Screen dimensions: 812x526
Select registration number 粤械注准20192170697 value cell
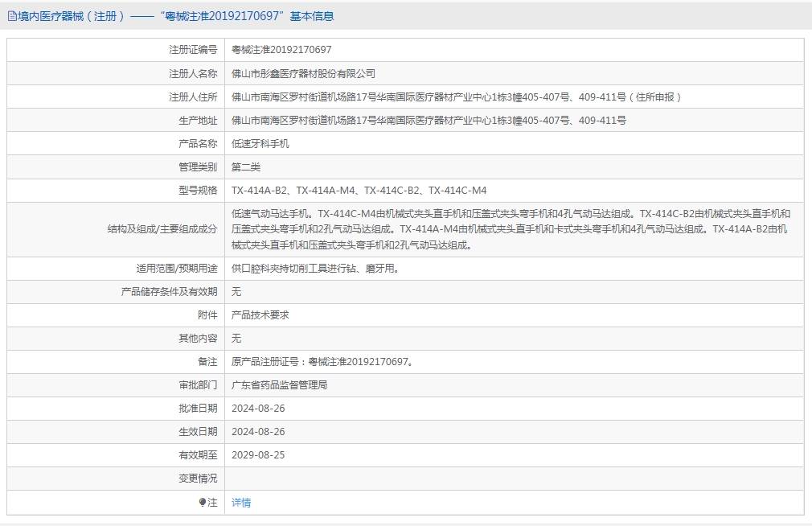[281, 50]
